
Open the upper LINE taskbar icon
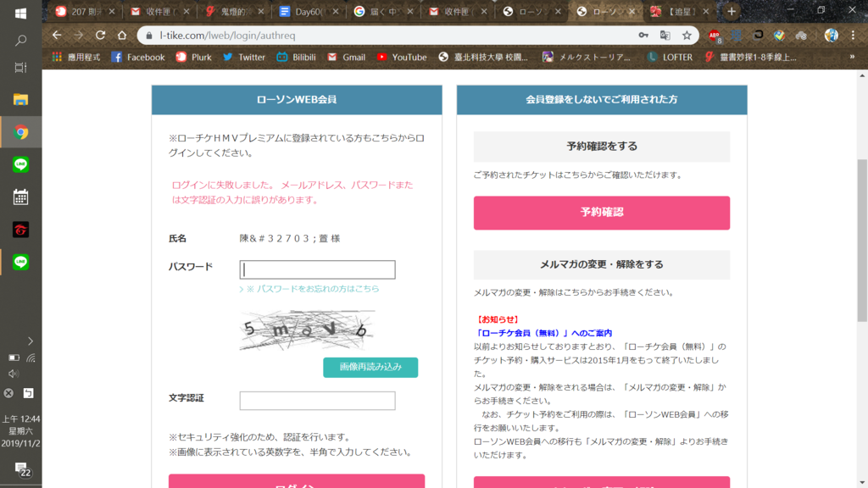pos(20,164)
